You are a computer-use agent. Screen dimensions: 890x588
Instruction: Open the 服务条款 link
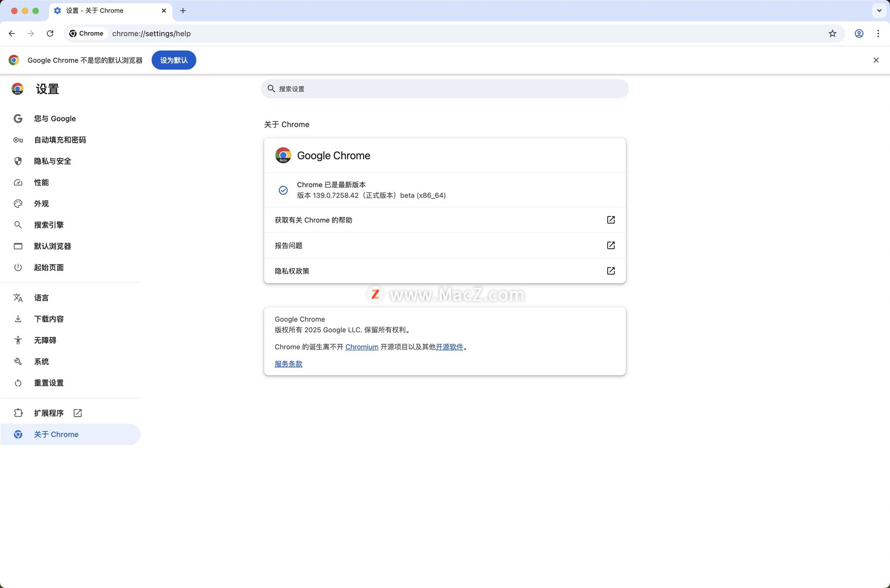pyautogui.click(x=288, y=364)
